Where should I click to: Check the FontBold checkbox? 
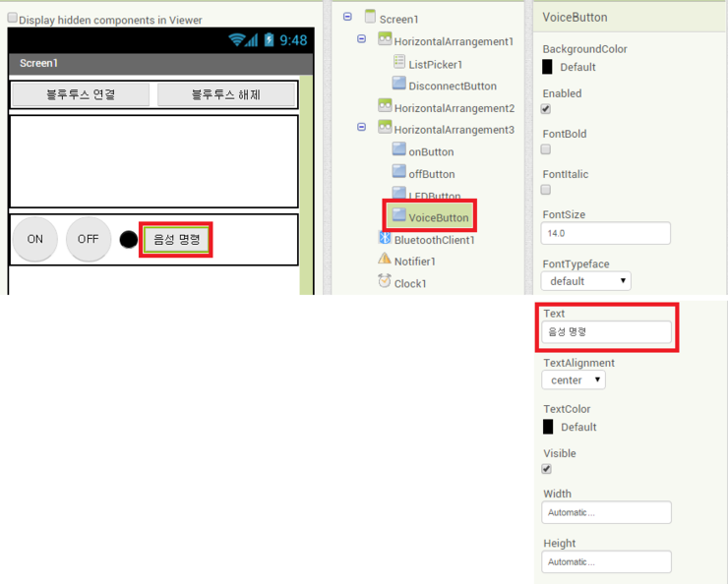546,149
